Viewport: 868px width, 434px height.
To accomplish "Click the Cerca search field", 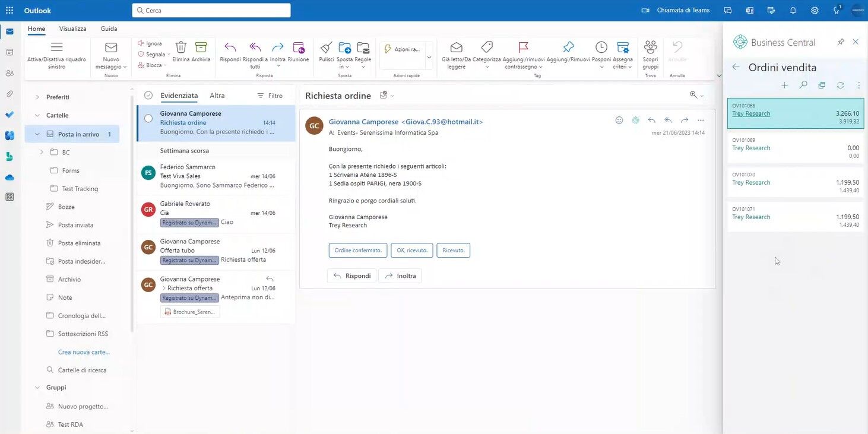I will coord(212,10).
